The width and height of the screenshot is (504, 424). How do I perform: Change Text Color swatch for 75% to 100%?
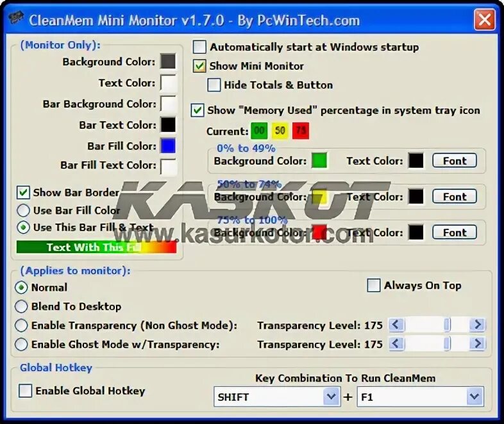416,232
